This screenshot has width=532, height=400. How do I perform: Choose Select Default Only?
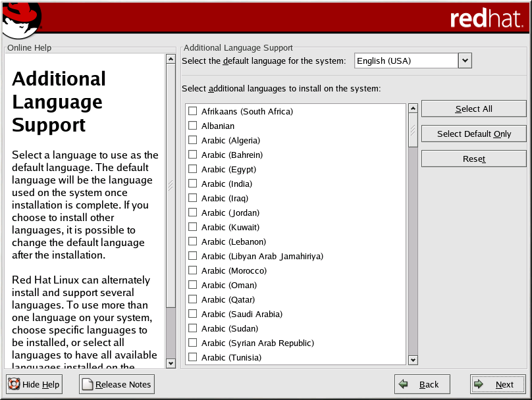point(473,134)
